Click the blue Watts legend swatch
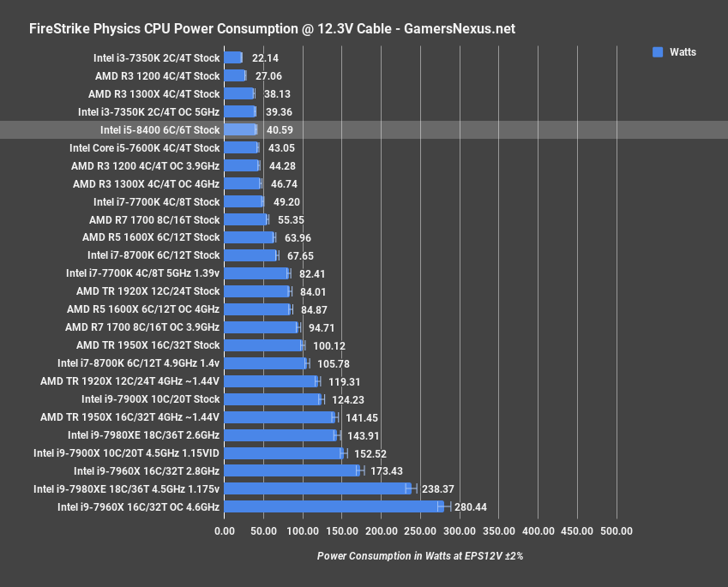This screenshot has width=728, height=587. tap(658, 52)
